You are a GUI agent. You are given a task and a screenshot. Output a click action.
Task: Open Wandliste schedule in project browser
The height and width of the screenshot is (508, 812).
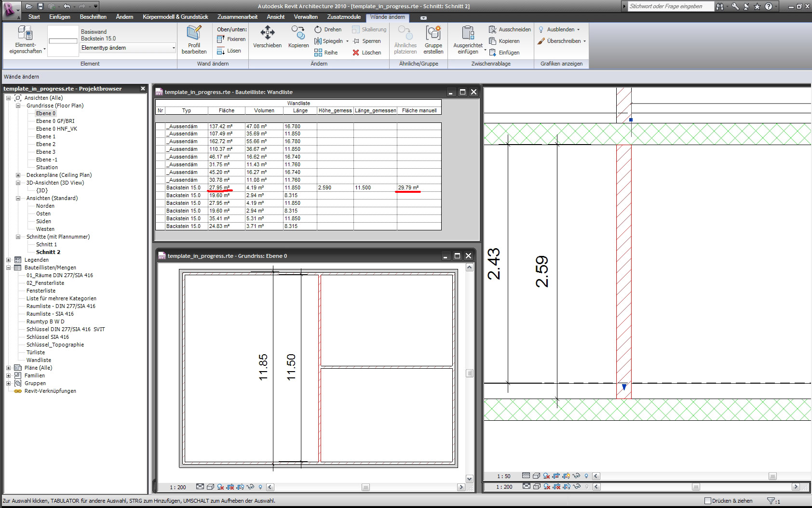39,360
